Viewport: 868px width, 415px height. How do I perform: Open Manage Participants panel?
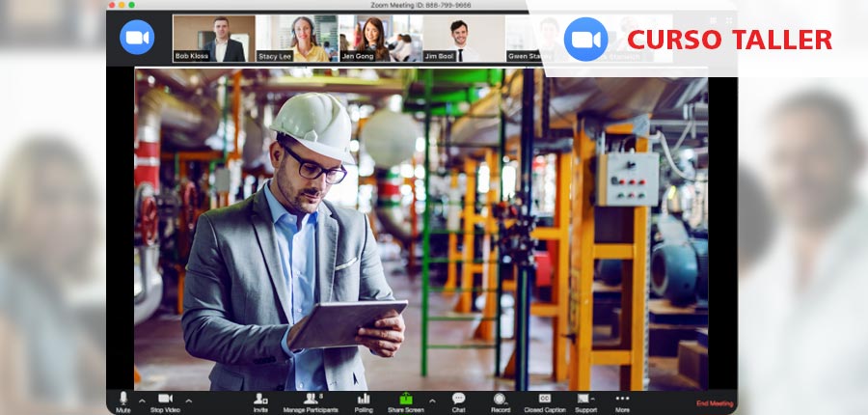point(312,400)
